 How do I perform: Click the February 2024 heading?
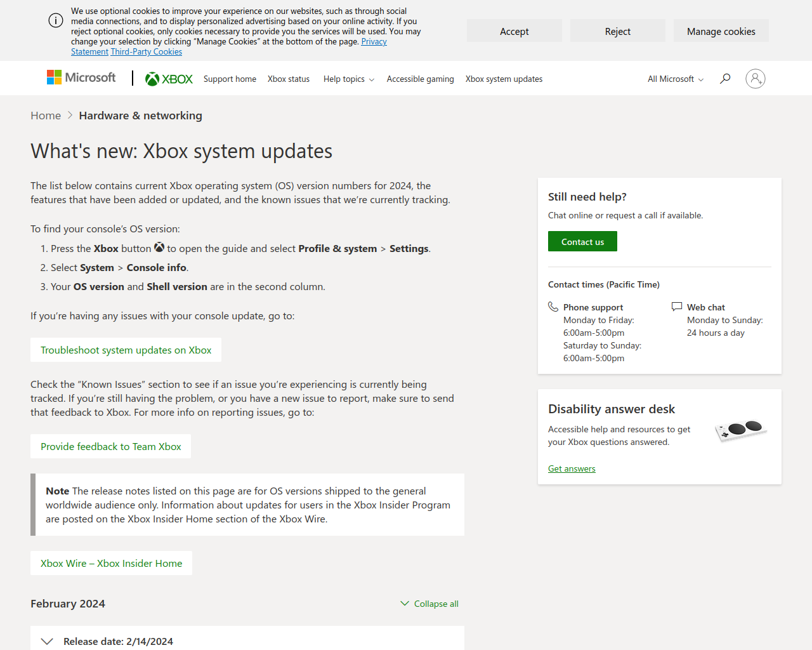point(68,604)
